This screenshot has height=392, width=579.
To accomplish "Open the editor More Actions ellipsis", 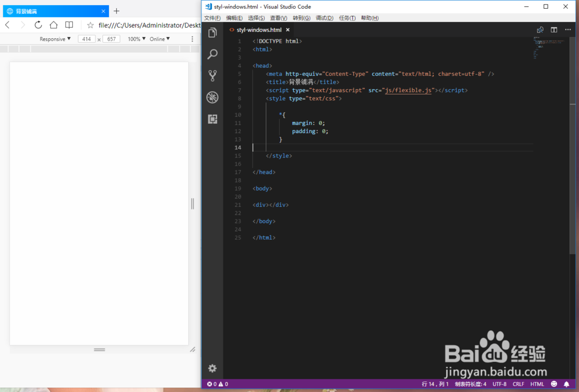I will click(568, 30).
